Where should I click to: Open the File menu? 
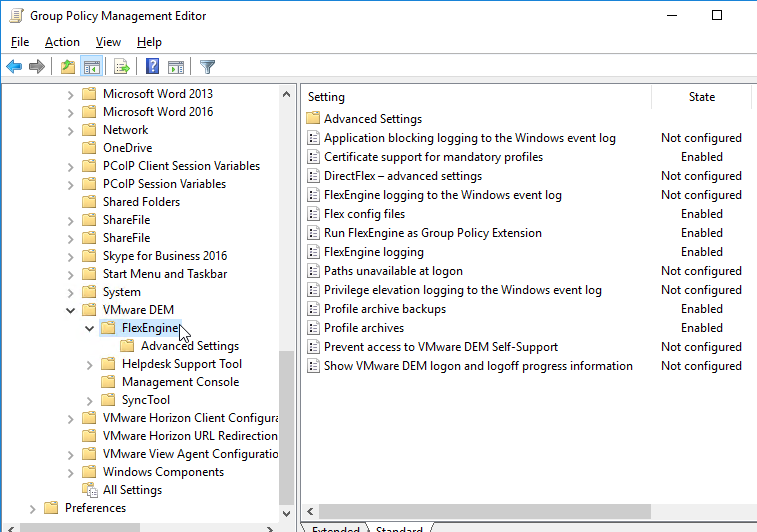tap(20, 42)
